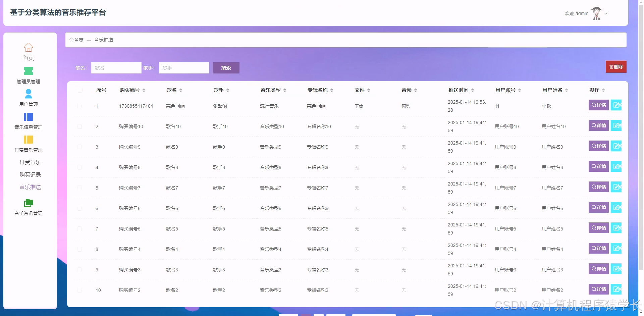Check the select-all checkbox in the table header
The image size is (644, 316).
80,90
